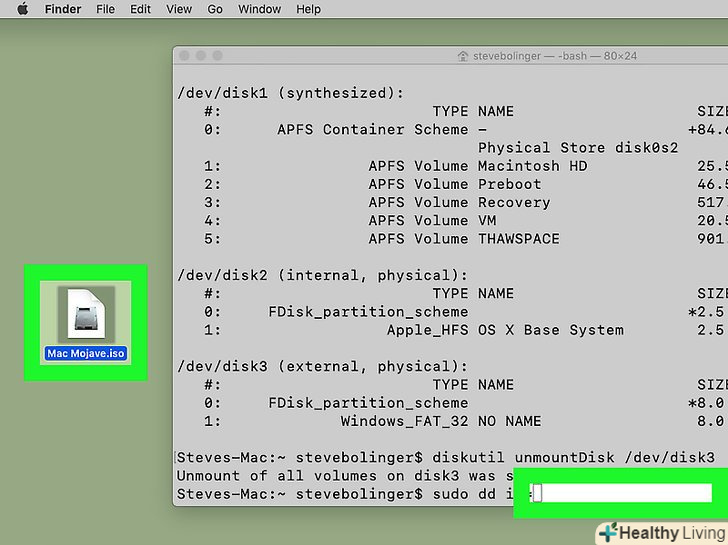Click the /dev/disk3 (external, physical) line
The image size is (728, 545).
322,366
